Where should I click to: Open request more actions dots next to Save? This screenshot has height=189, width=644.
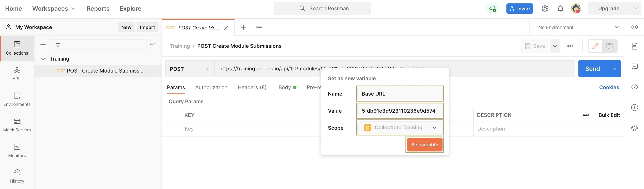[x=570, y=46]
